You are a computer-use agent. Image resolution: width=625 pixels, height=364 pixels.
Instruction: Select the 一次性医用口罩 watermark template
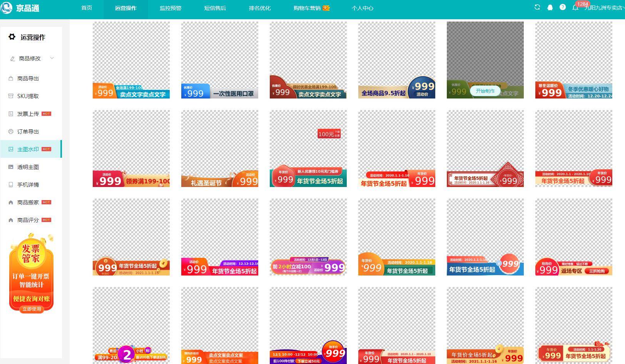[x=220, y=60]
